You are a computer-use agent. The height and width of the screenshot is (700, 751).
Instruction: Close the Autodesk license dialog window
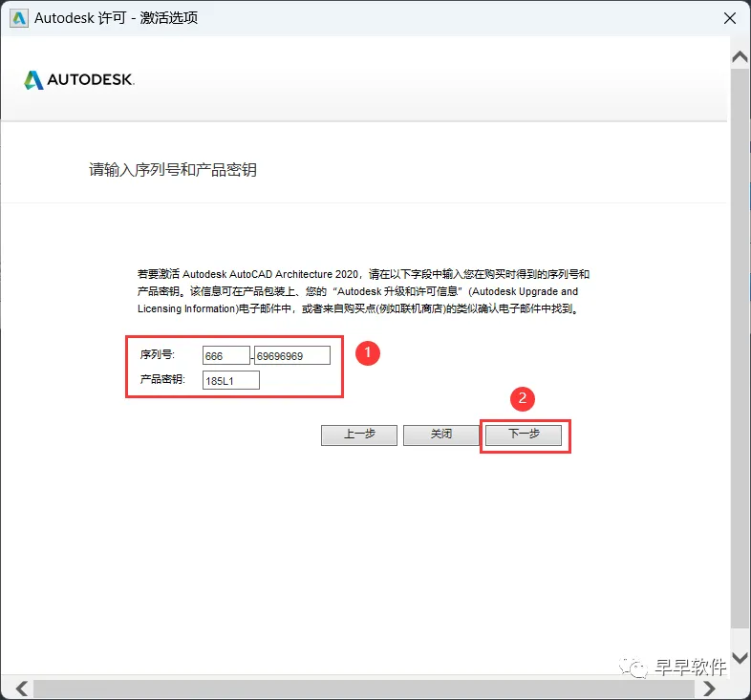coord(730,18)
